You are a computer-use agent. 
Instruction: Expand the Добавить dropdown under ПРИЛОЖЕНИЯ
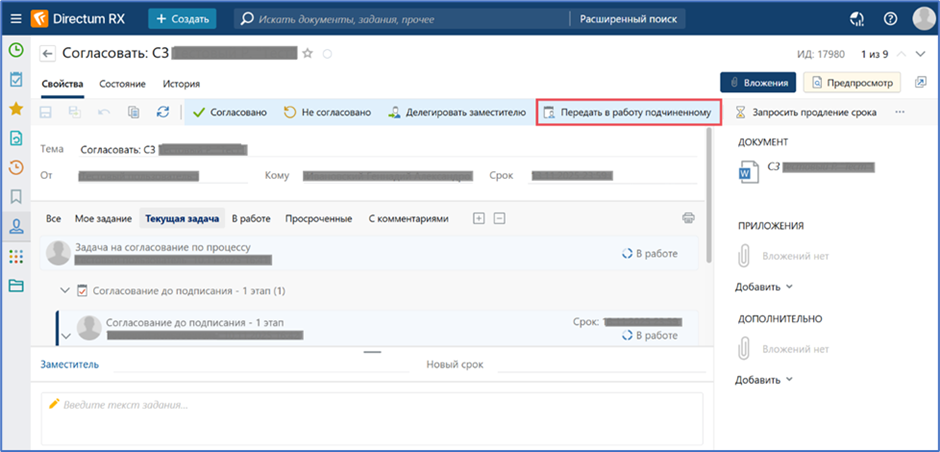coord(764,287)
